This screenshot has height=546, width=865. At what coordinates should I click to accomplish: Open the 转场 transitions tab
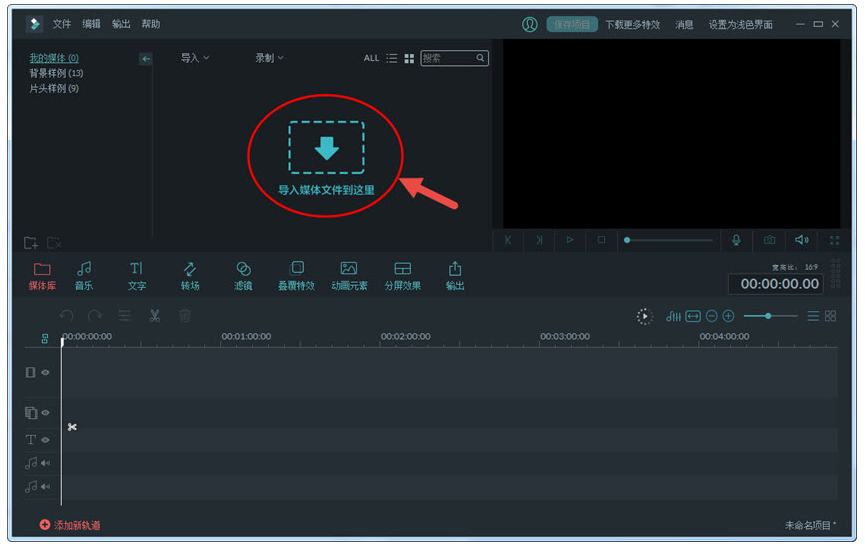[x=190, y=276]
